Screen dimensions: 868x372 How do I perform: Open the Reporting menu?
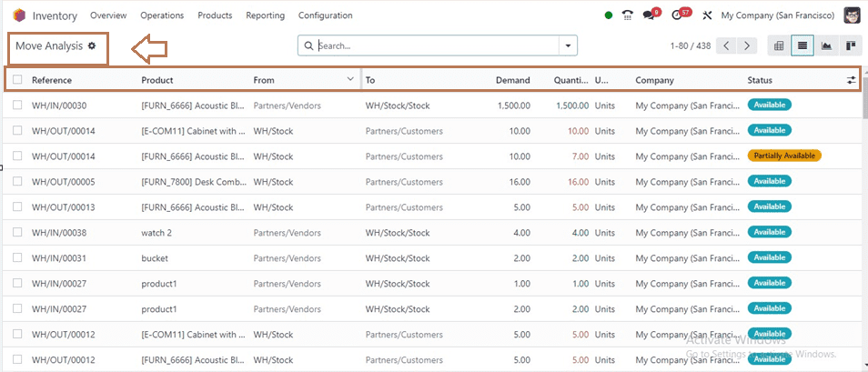[265, 15]
